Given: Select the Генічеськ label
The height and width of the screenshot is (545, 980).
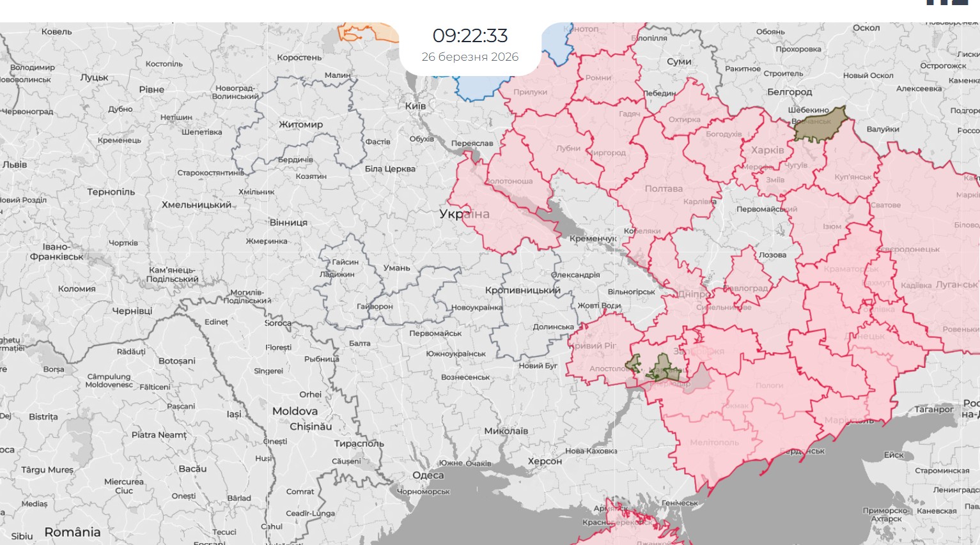Looking at the screenshot, I should (680, 503).
